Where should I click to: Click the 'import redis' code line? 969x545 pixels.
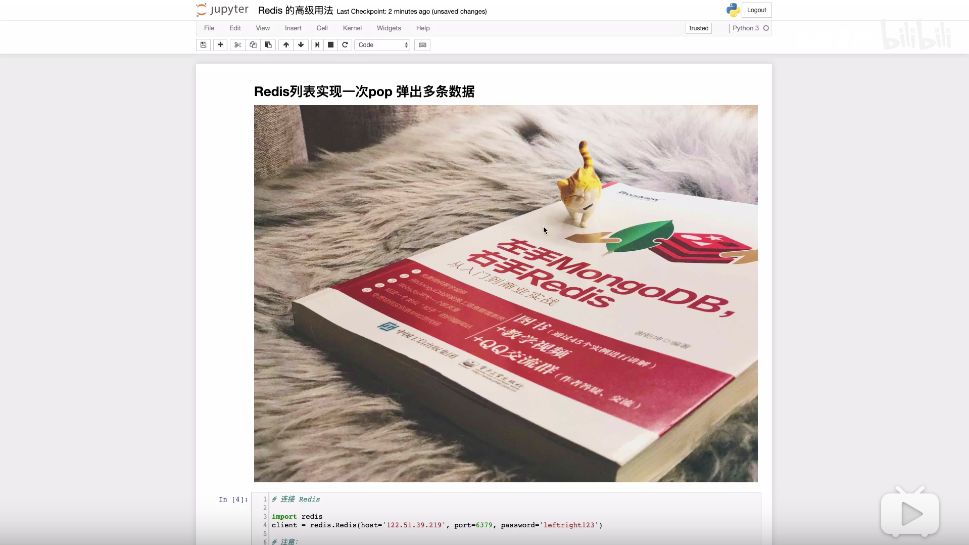pyautogui.click(x=297, y=517)
